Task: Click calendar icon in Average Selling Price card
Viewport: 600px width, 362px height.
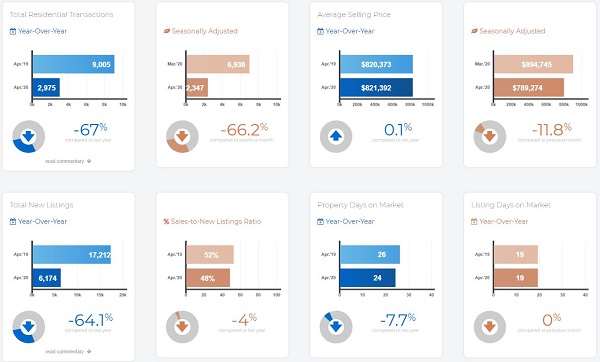Action: (320, 31)
